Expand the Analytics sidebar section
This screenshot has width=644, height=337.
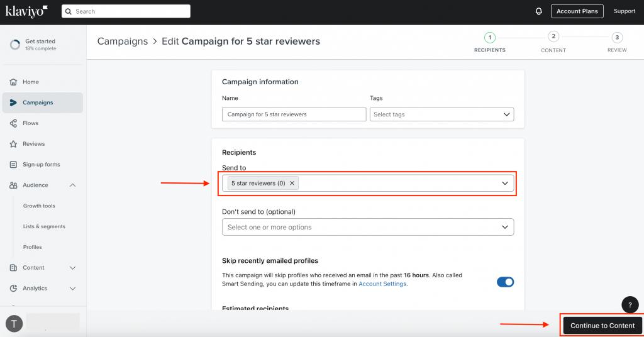[73, 289]
